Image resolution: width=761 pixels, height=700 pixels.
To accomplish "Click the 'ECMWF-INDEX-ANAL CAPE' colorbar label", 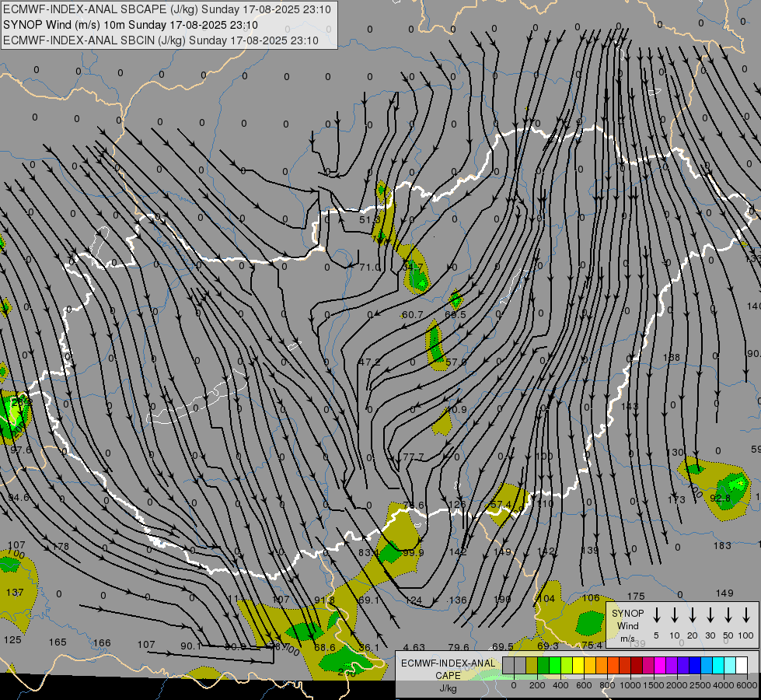I will (x=448, y=669).
